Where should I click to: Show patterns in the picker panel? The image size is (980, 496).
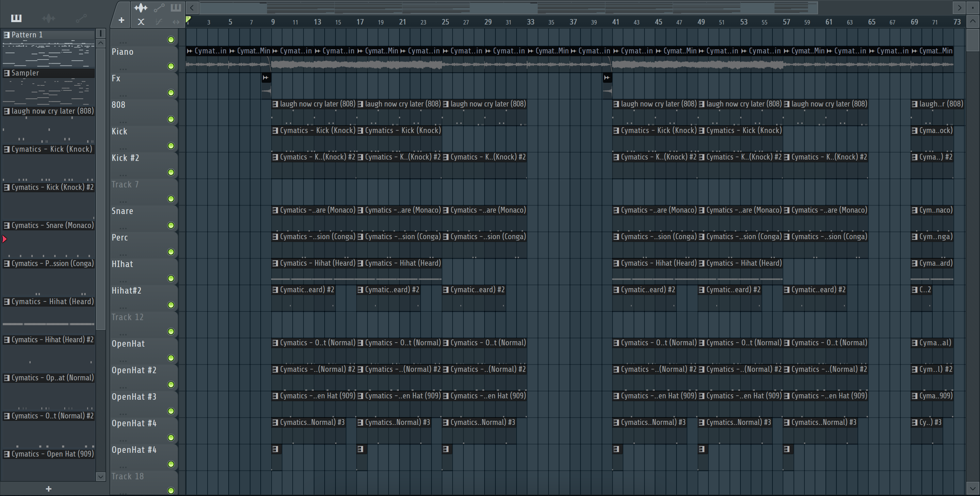coord(16,18)
